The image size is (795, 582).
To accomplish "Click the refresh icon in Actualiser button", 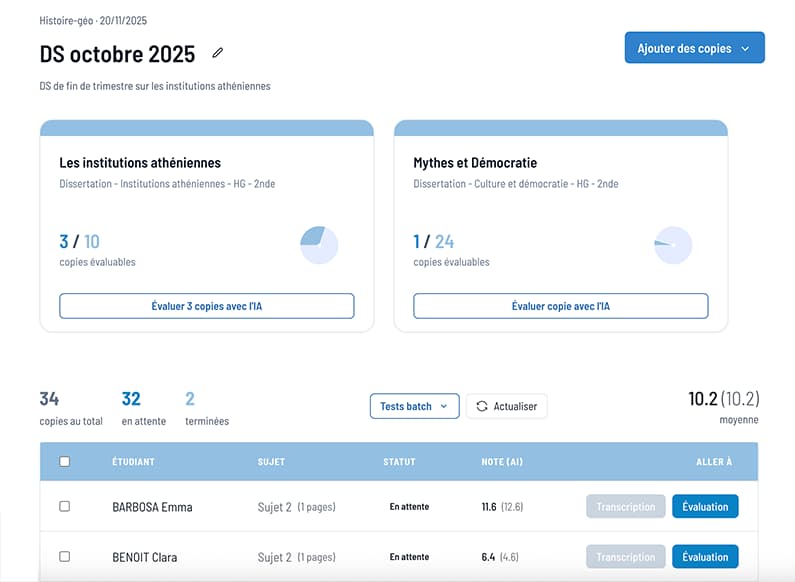I will [482, 406].
